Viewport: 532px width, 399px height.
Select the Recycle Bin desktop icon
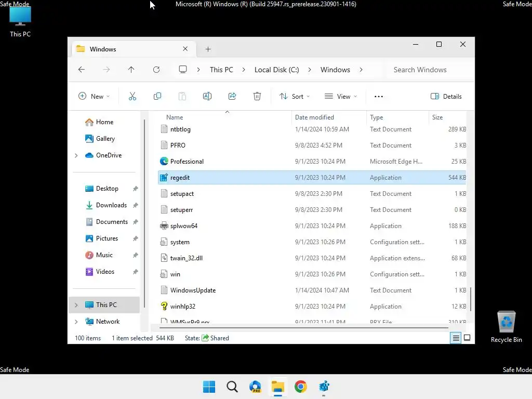[x=506, y=327]
